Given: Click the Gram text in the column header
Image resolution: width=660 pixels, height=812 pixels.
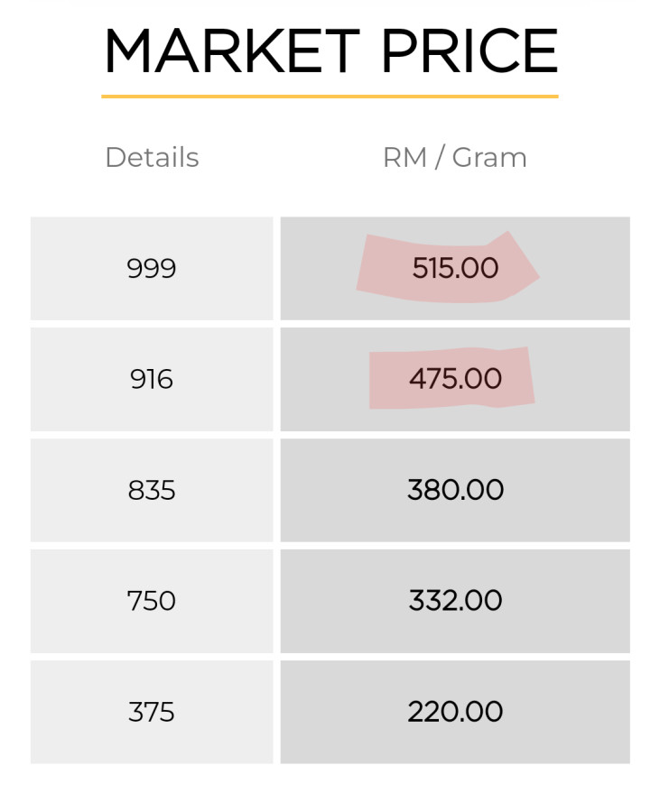Looking at the screenshot, I should [489, 158].
